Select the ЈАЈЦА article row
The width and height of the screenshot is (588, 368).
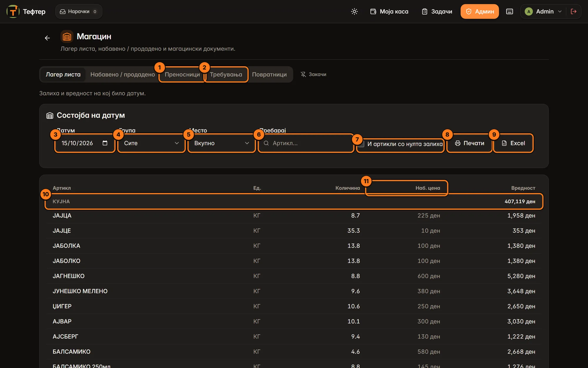tap(294, 216)
